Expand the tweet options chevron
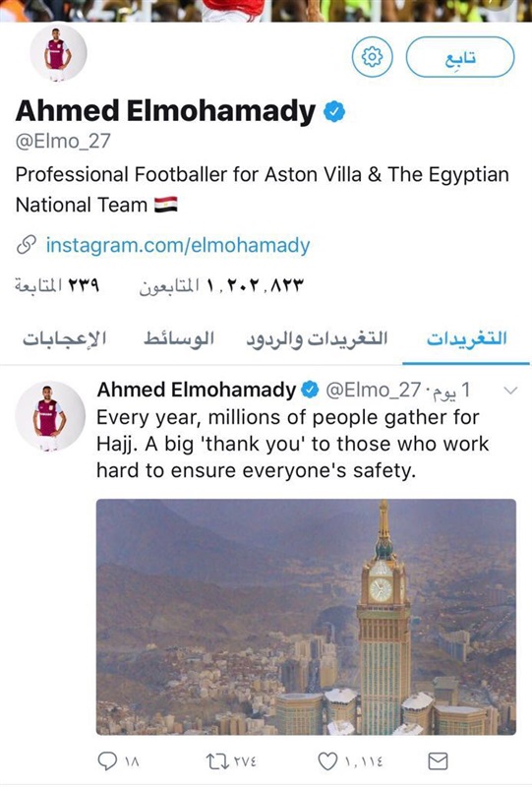This screenshot has height=787, width=532. click(x=510, y=390)
